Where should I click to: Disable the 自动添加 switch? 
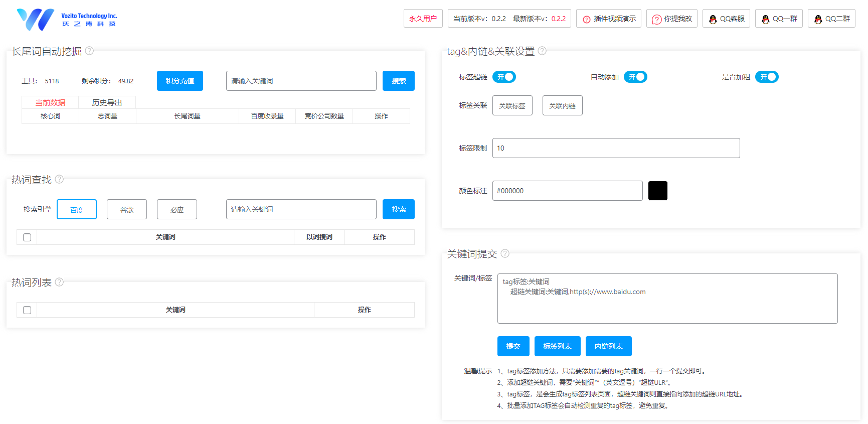pyautogui.click(x=635, y=77)
